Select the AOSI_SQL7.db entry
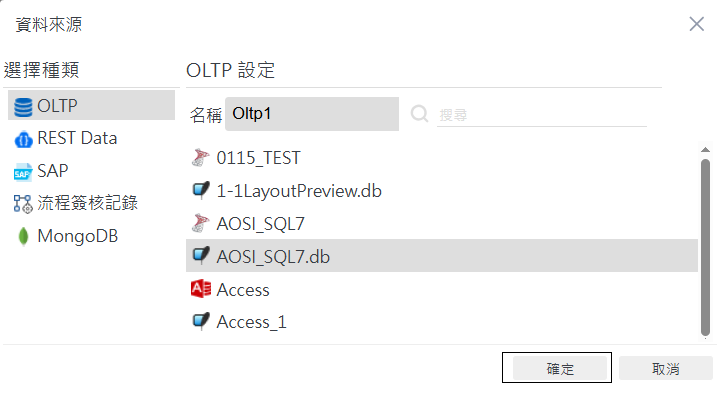This screenshot has width=718, height=395. [442, 256]
